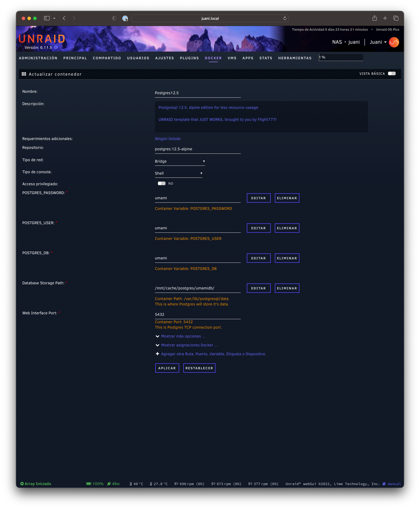The image size is (420, 509).
Task: Click Eliminar for POSTGRES_PASSWORD
Action: (x=287, y=198)
